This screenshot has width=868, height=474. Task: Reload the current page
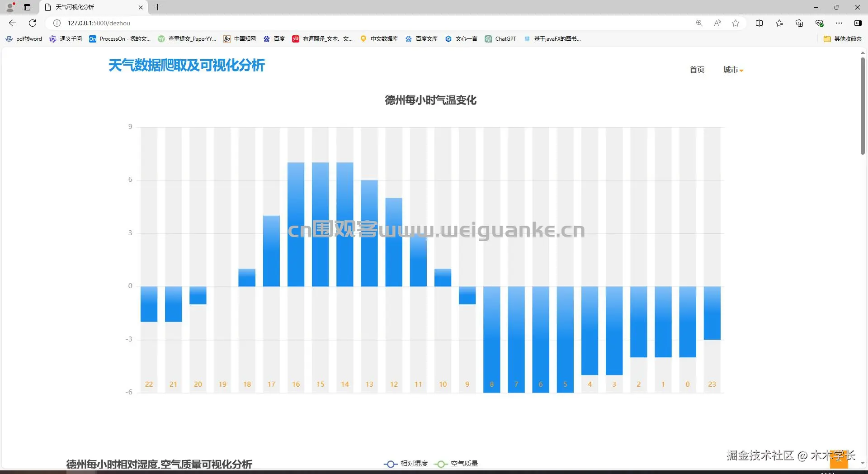point(33,23)
